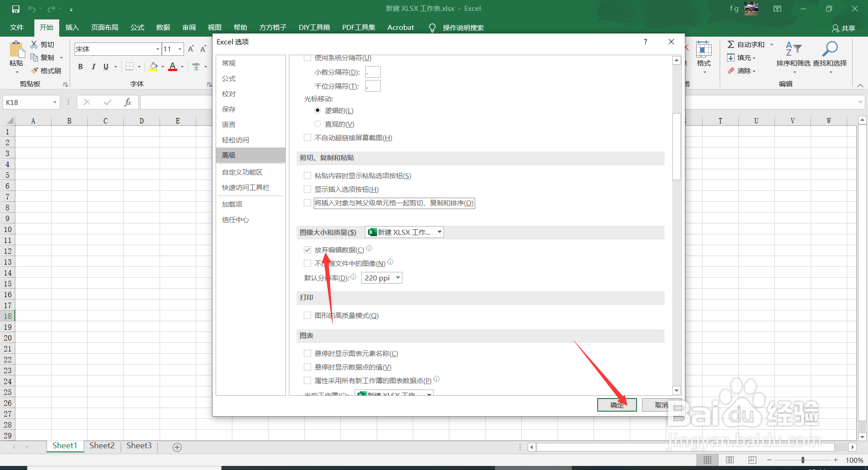The height and width of the screenshot is (470, 868).
Task: Enable 不压缩文件中的图像 option
Action: 307,263
